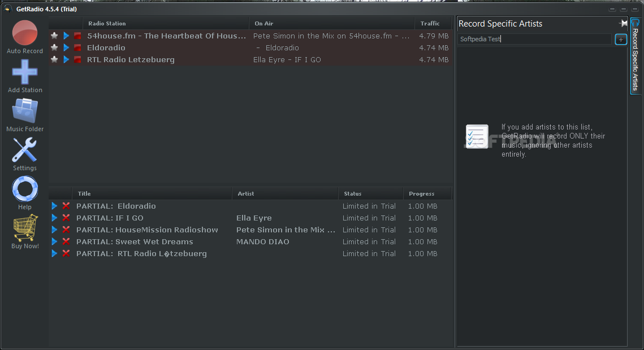Click 'Limited in Trial' status for Eldoradio recording
The image size is (644, 350).
click(369, 206)
